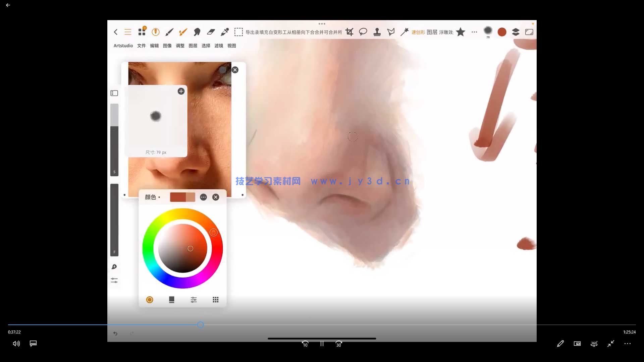644x362 pixels.
Task: Switch to color swatches grid view
Action: pos(216,300)
